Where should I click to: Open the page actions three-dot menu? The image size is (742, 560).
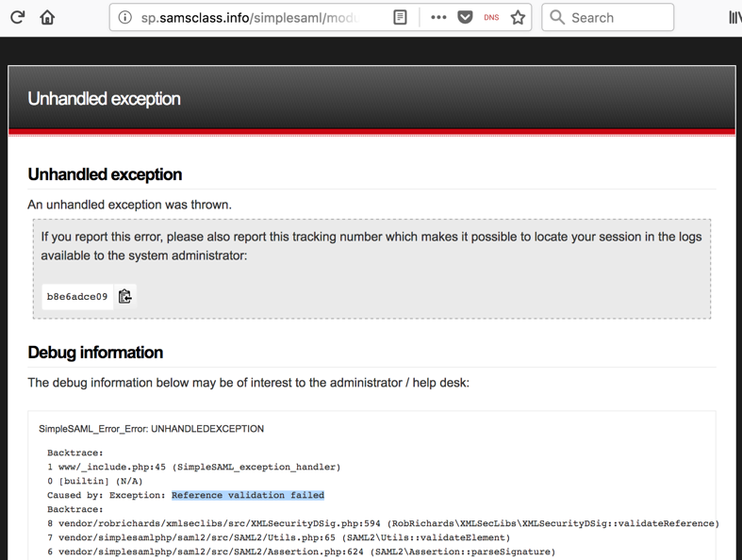(438, 17)
